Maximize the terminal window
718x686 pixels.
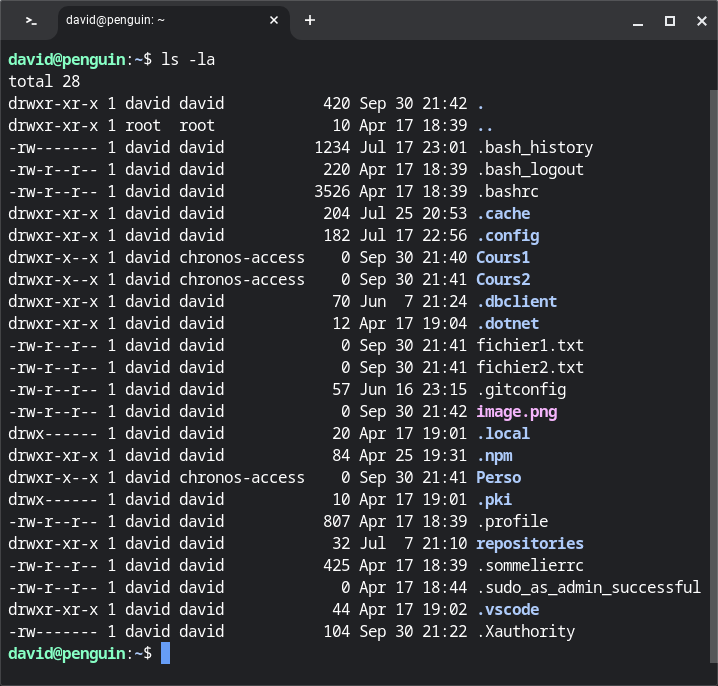670,20
